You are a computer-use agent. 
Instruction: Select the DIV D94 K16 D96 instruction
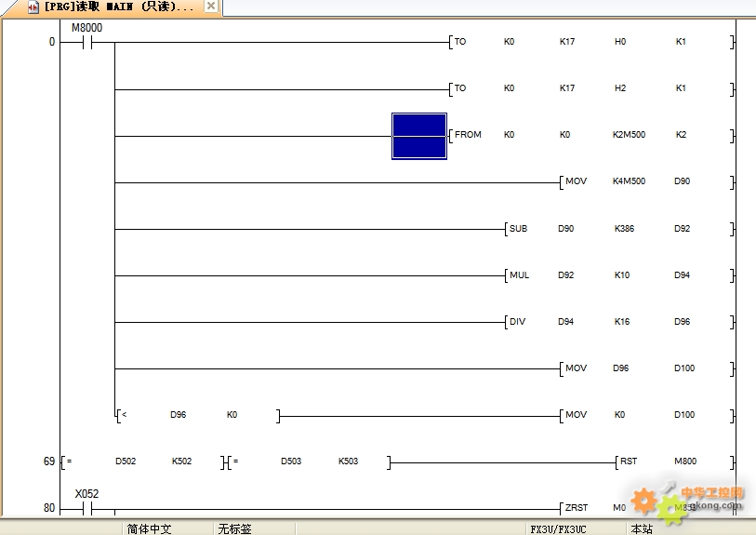(x=619, y=322)
